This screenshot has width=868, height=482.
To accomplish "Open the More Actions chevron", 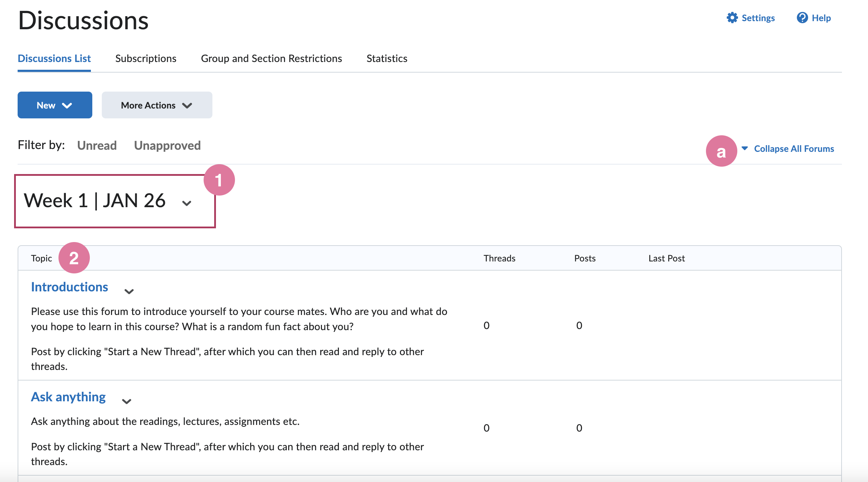I will click(187, 105).
